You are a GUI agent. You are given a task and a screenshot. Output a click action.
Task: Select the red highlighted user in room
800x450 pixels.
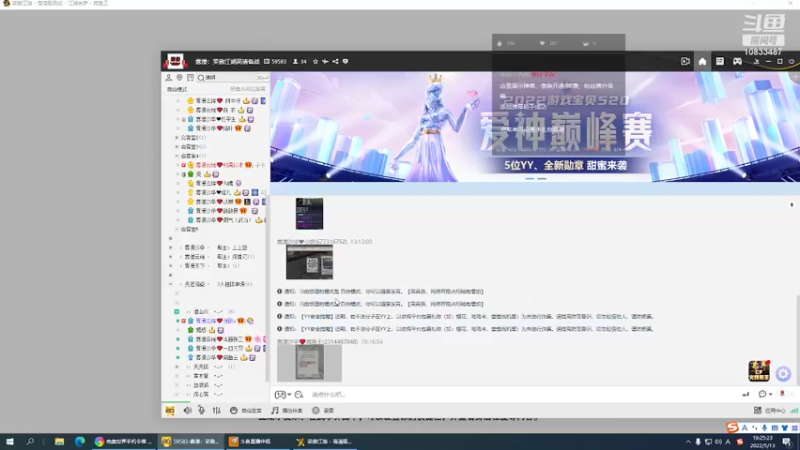click(x=223, y=165)
